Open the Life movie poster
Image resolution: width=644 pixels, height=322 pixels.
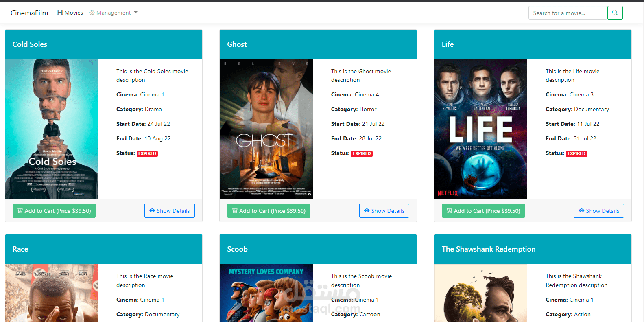pyautogui.click(x=481, y=129)
